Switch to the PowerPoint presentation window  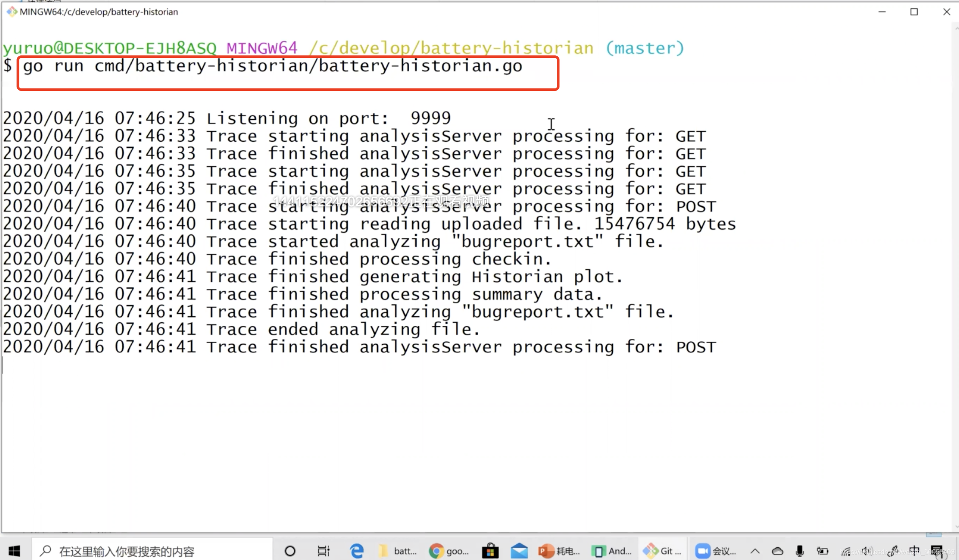coord(559,551)
